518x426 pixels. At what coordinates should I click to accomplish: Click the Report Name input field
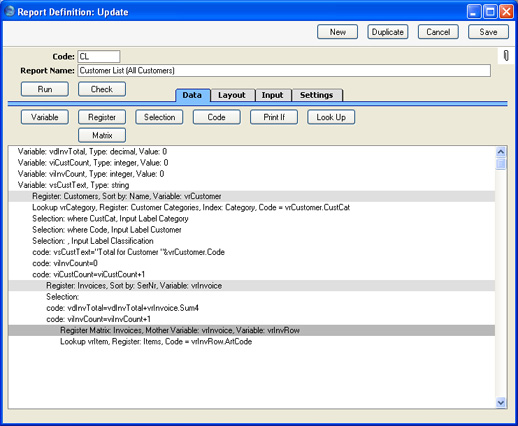coord(284,71)
